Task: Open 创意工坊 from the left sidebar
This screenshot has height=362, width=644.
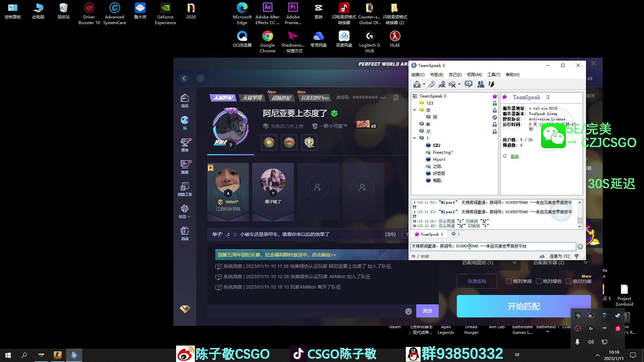Action: (x=185, y=189)
